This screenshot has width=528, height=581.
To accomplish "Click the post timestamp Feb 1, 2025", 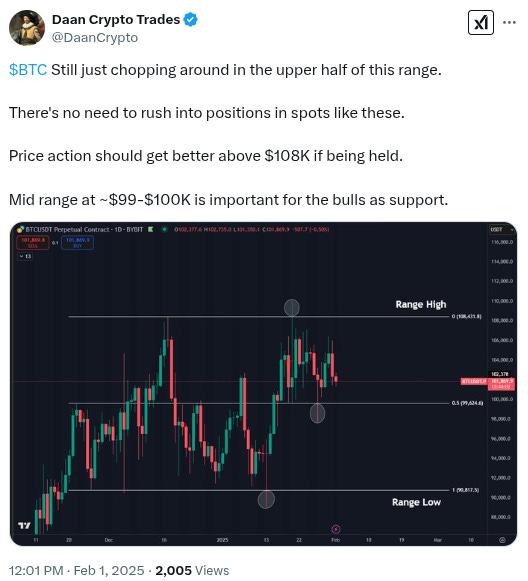I will click(109, 570).
